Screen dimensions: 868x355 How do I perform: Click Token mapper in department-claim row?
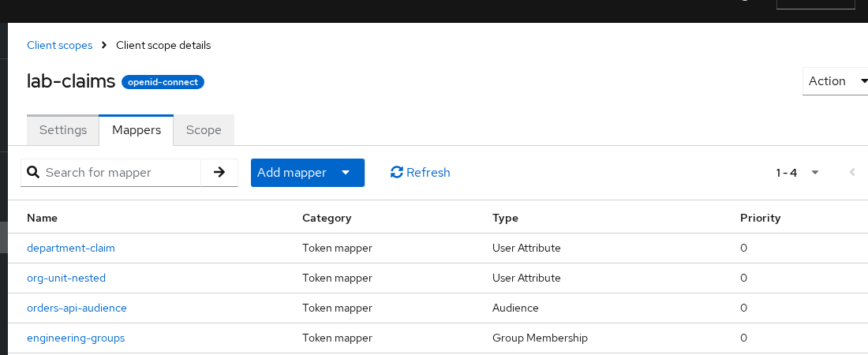point(337,248)
